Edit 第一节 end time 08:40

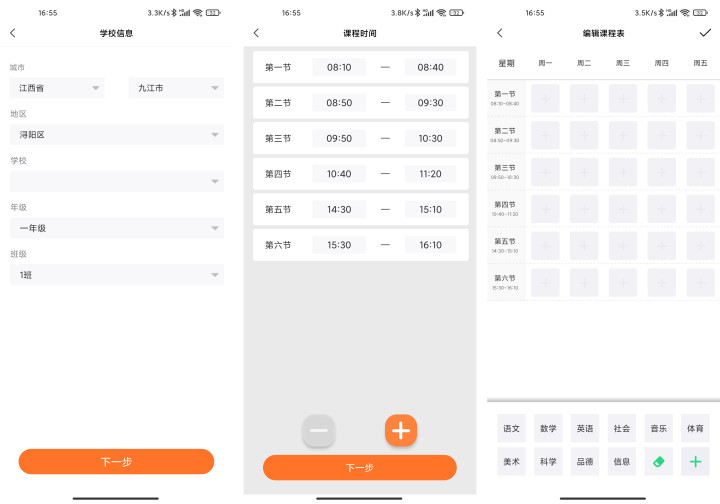click(430, 67)
